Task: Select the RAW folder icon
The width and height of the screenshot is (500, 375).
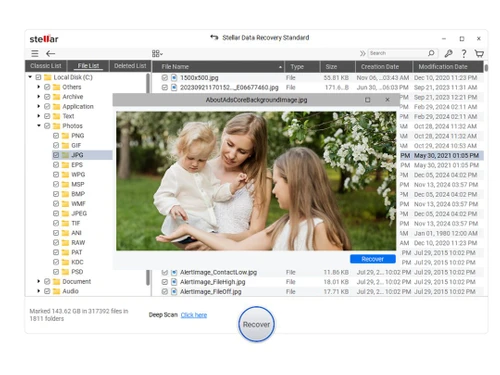Action: (65, 243)
